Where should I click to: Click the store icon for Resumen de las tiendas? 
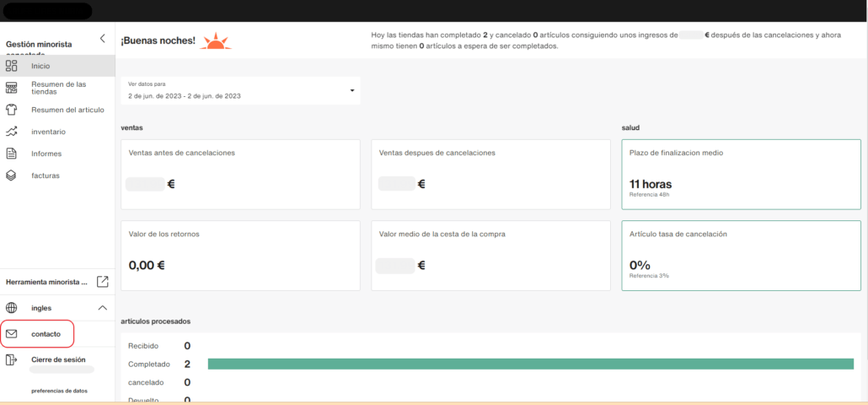[12, 88]
